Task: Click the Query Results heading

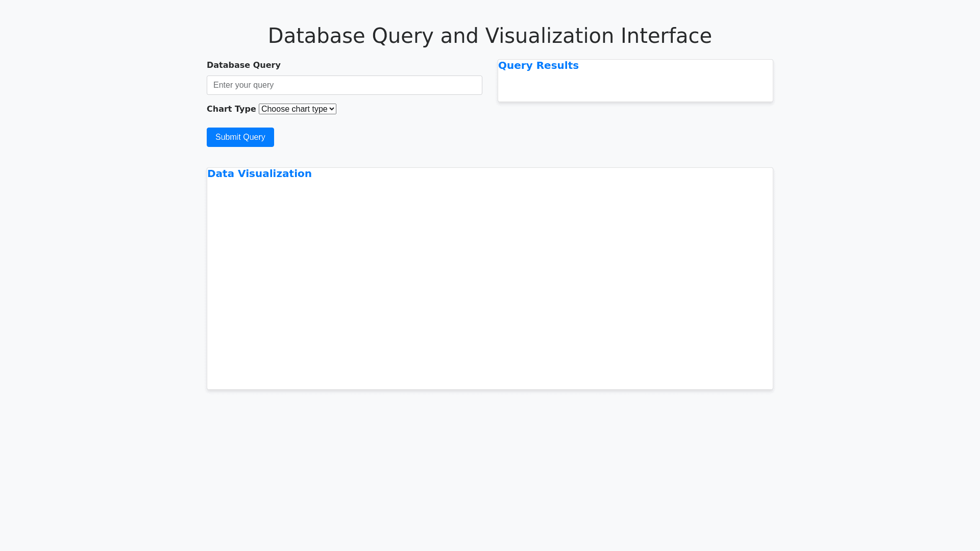Action: coord(538,66)
